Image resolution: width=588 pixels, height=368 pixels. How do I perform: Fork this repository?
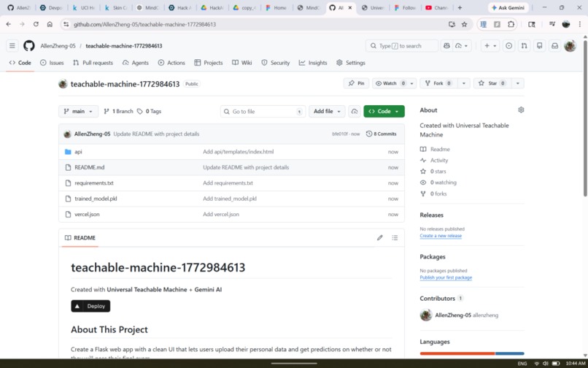438,83
